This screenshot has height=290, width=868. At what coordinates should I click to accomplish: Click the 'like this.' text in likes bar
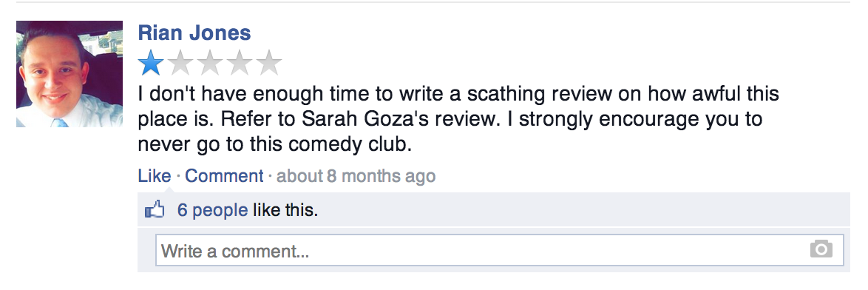point(285,210)
